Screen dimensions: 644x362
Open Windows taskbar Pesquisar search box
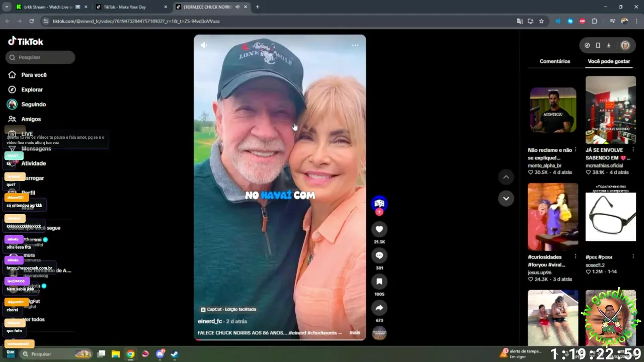click(x=56, y=354)
